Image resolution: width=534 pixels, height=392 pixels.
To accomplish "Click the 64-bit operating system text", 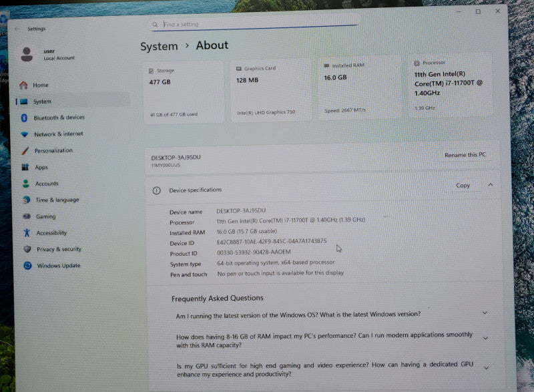I will tap(276, 262).
